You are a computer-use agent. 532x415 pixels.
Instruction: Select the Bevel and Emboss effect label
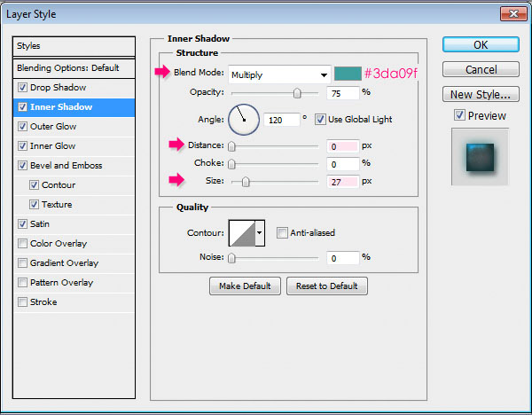click(x=66, y=166)
